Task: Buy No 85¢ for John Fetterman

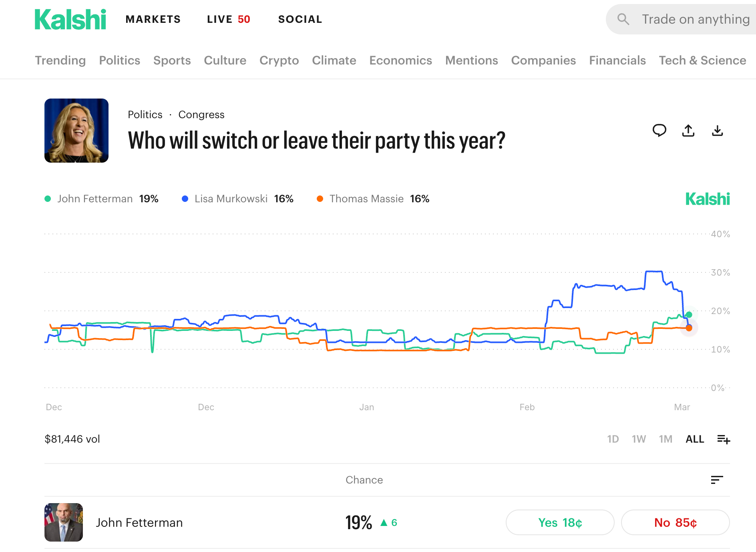Action: (675, 523)
